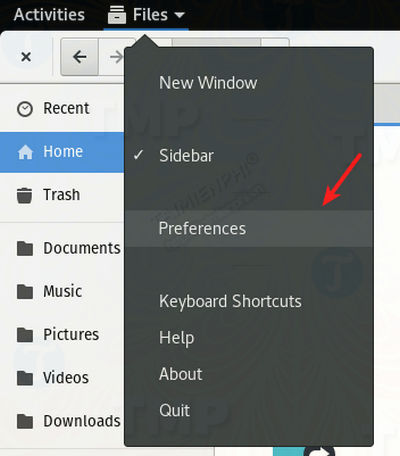The width and height of the screenshot is (400, 456).
Task: Click the Files app icon in top bar
Action: click(117, 15)
